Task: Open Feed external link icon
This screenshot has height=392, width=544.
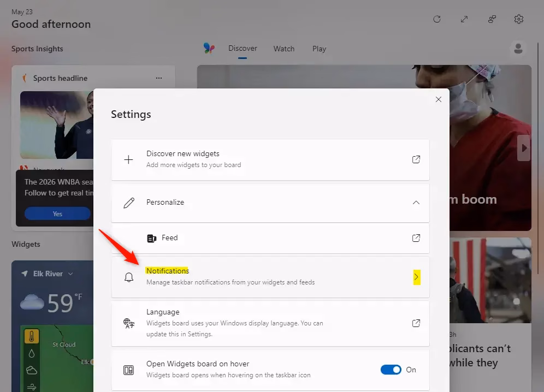Action: (x=416, y=238)
